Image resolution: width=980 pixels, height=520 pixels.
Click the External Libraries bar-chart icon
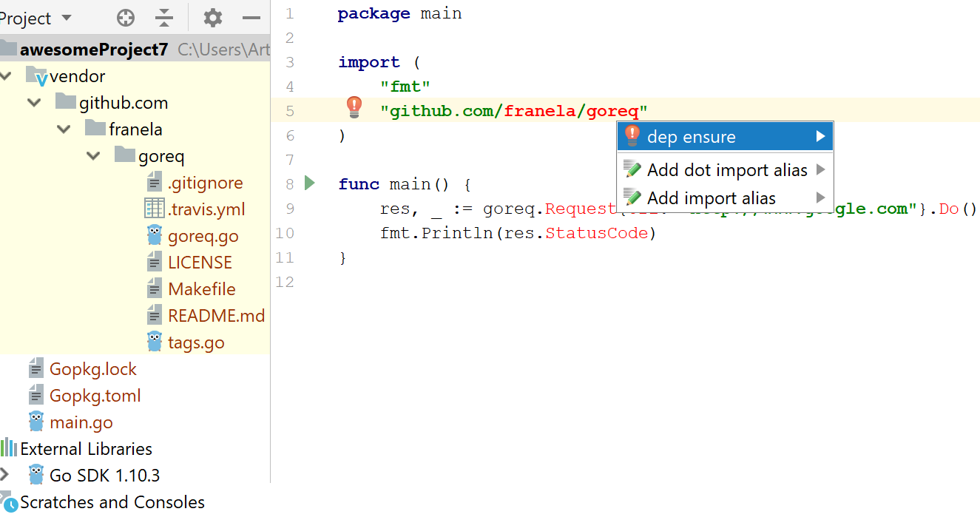[x=9, y=448]
